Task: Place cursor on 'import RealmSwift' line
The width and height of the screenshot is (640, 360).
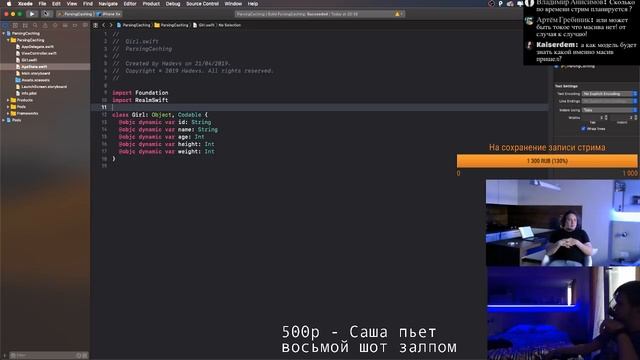Action: (x=140, y=100)
